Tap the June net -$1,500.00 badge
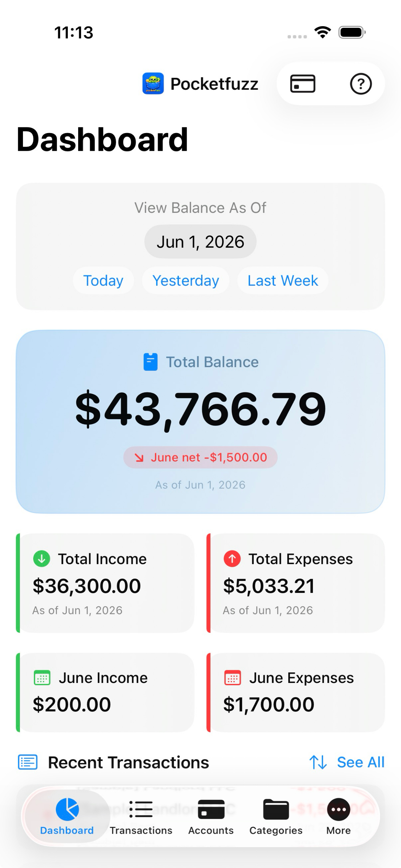 200,457
